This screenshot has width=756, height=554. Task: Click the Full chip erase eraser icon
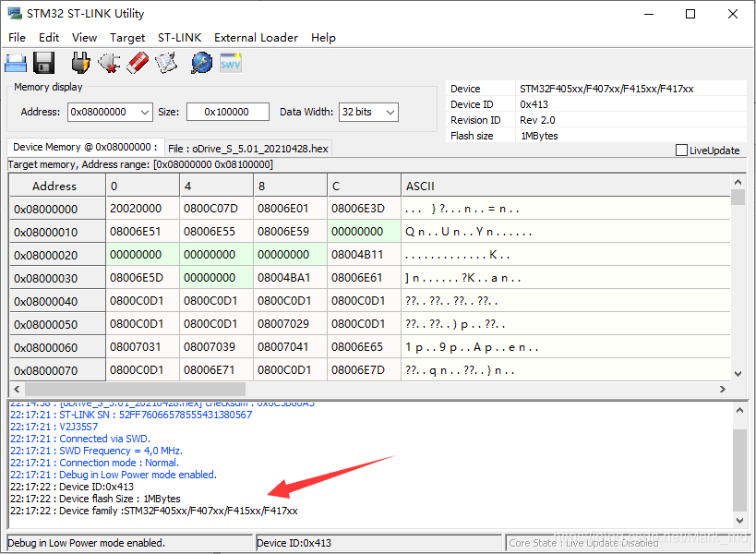(138, 63)
